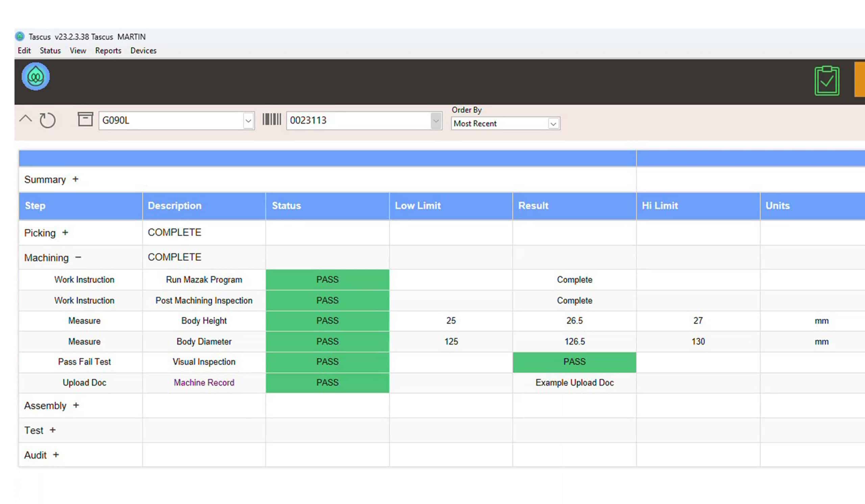Click the Tascus round logo icon
Screen dimensions: 865x504
36,76
